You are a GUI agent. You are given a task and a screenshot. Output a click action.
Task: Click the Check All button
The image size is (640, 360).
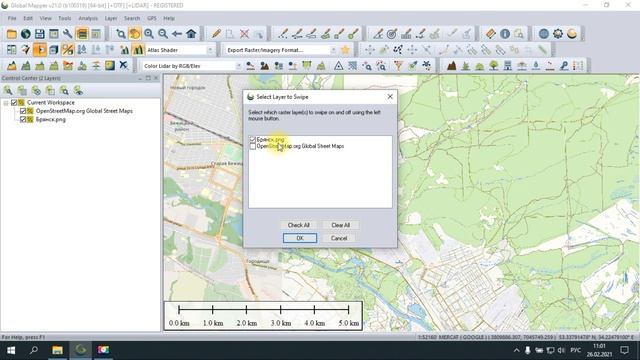coord(298,225)
